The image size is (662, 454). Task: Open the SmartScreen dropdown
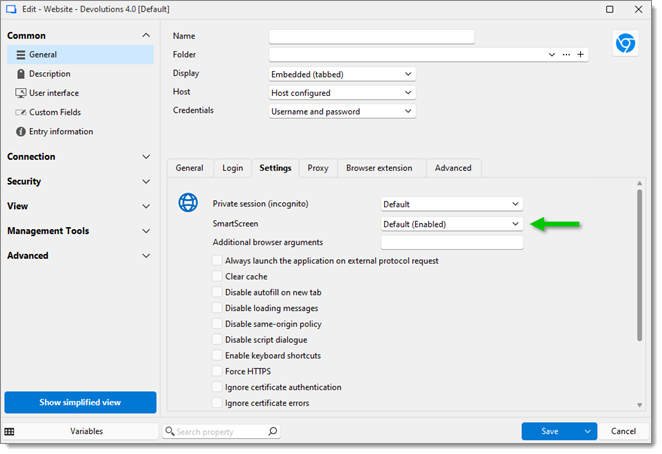point(452,224)
